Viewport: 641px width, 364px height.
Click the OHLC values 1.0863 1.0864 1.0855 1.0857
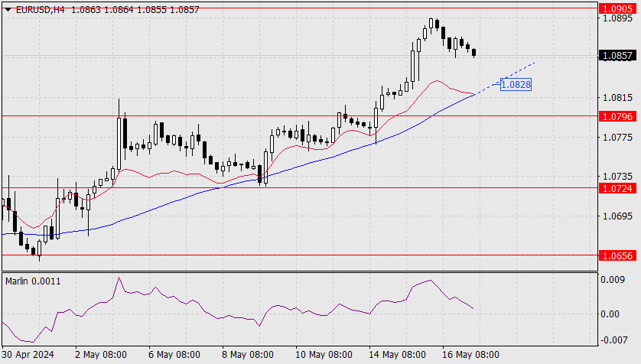coord(135,10)
